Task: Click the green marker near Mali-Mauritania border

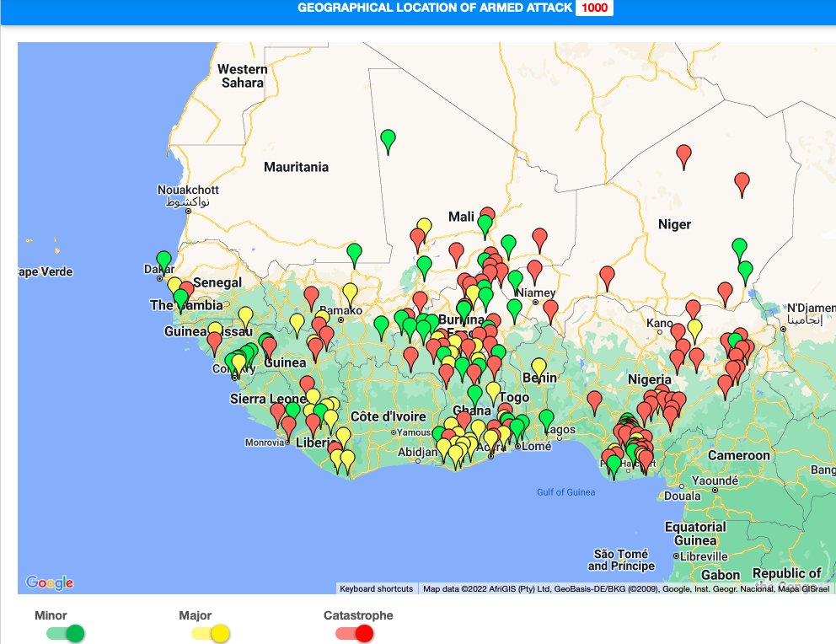Action: pos(355,253)
